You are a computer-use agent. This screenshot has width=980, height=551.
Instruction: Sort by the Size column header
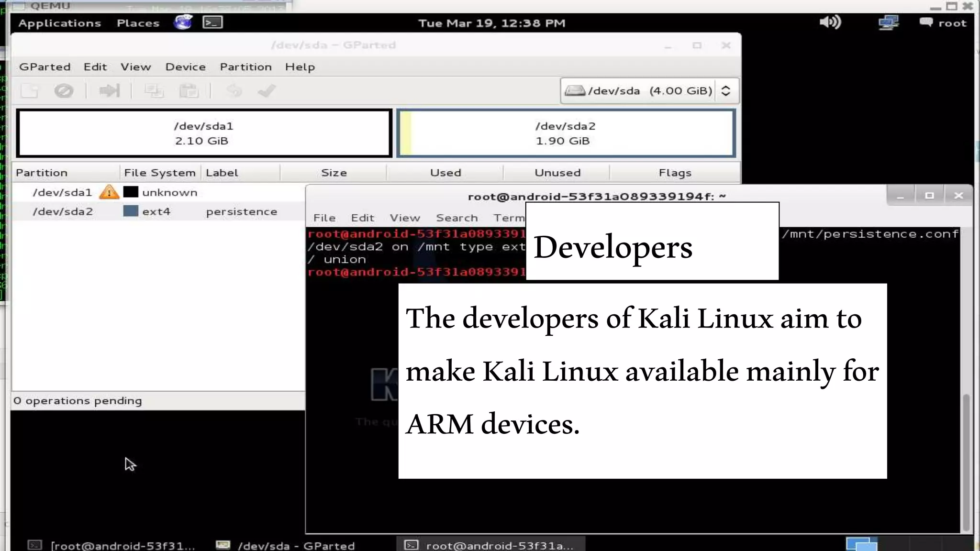click(x=334, y=173)
